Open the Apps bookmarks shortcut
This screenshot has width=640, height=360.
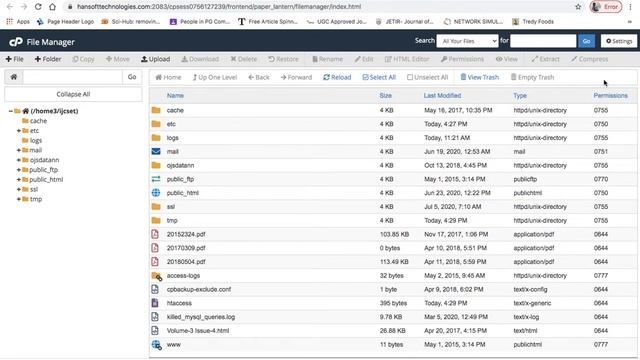click(18, 22)
